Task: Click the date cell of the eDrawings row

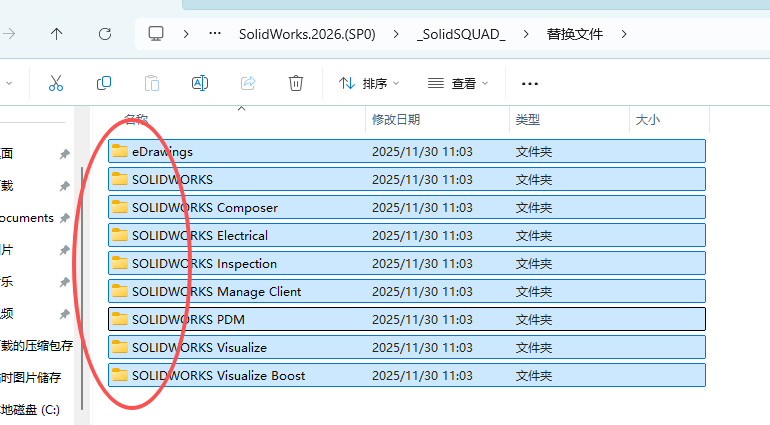Action: point(422,151)
